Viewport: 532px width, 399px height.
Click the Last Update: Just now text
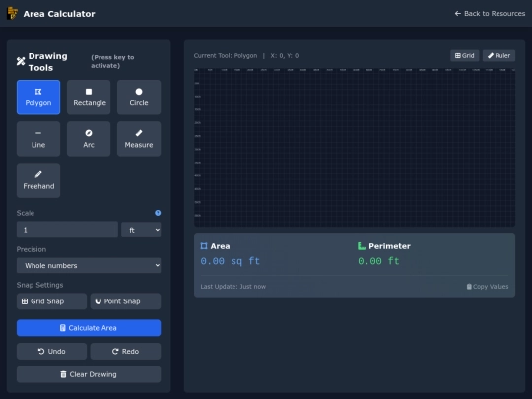pos(233,287)
